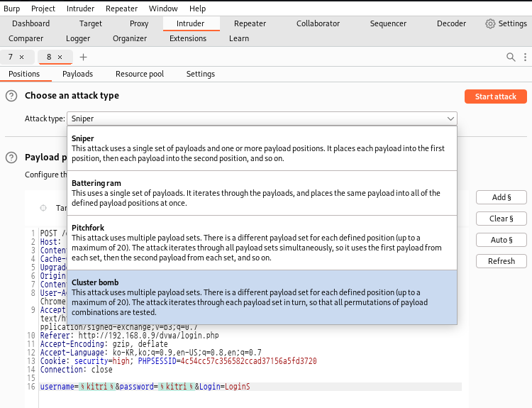532x408 pixels.
Task: Click the Refresh button
Action: tap(501, 261)
